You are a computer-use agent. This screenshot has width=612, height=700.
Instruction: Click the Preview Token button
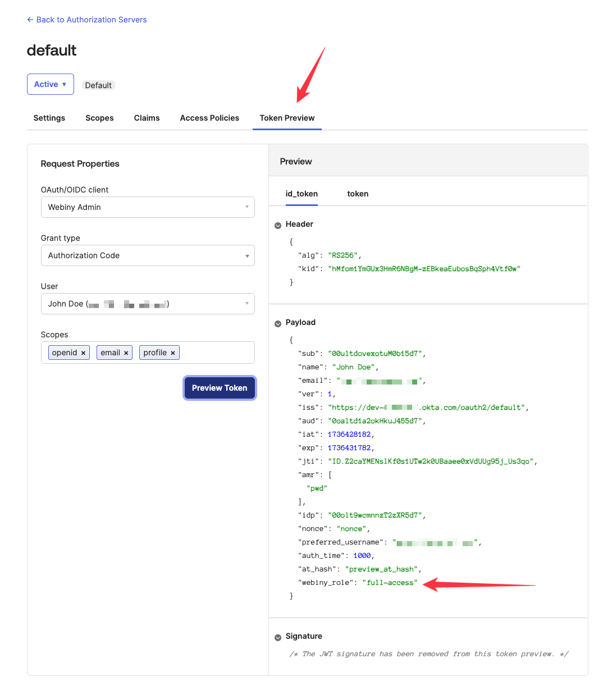point(220,388)
